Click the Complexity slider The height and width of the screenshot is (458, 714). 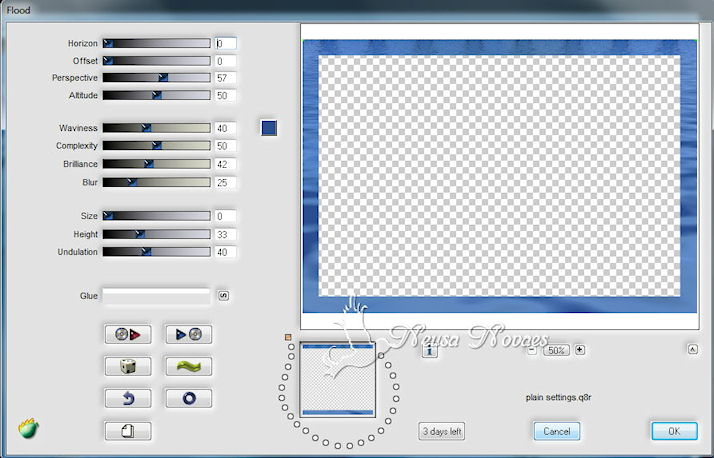pyautogui.click(x=156, y=146)
